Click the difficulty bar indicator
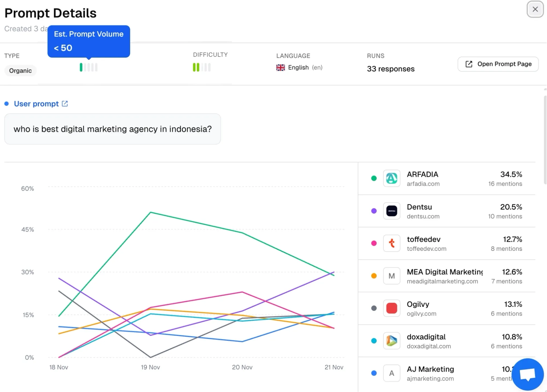This screenshot has height=392, width=547. (202, 67)
